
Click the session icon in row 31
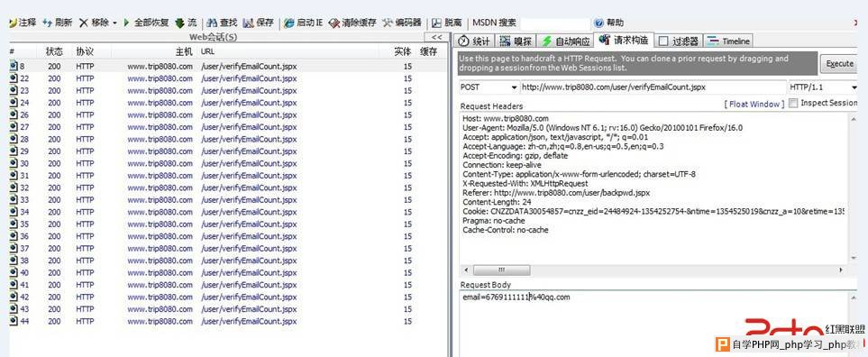tap(14, 176)
